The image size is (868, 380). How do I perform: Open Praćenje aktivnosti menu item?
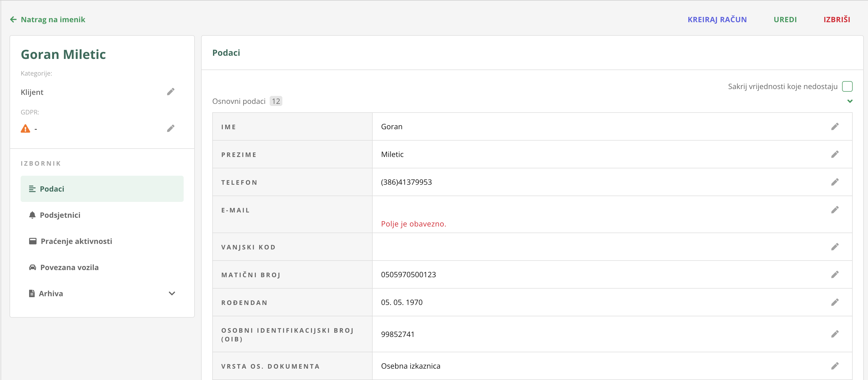click(x=76, y=241)
